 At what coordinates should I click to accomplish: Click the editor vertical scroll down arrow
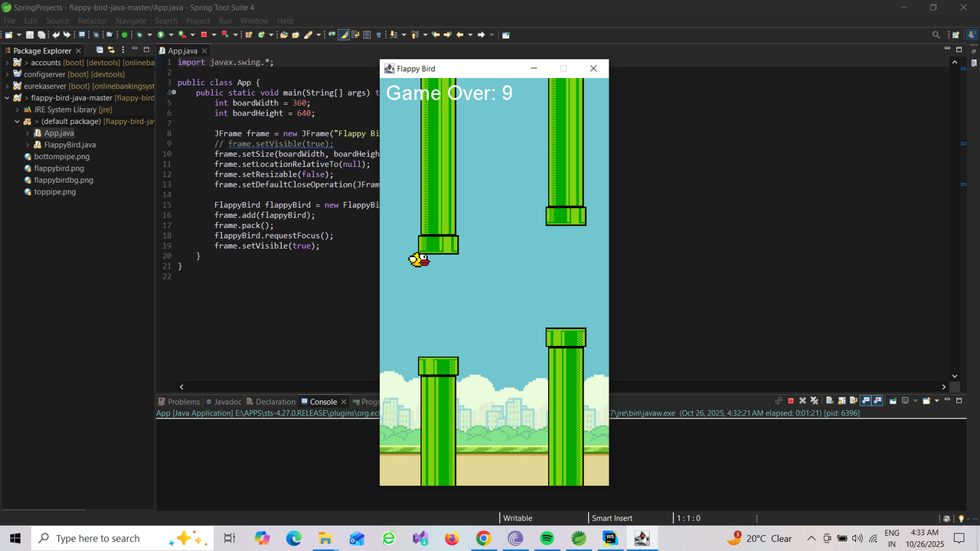pyautogui.click(x=954, y=377)
